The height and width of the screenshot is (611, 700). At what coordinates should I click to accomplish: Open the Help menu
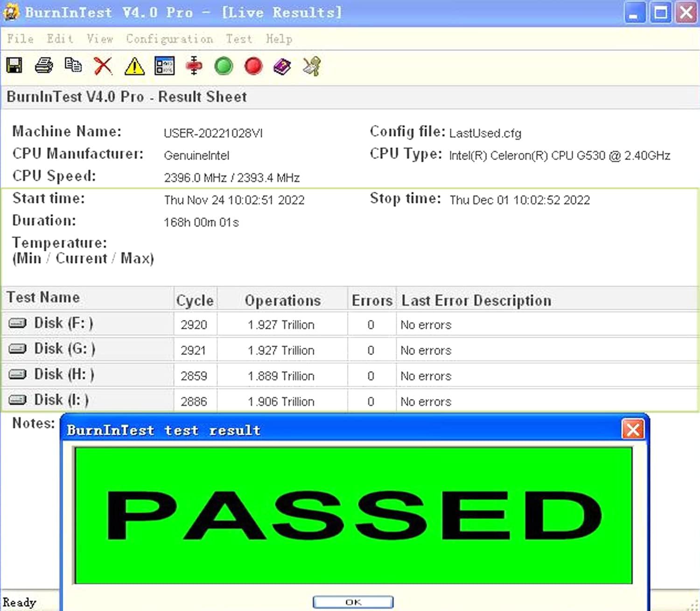click(279, 39)
